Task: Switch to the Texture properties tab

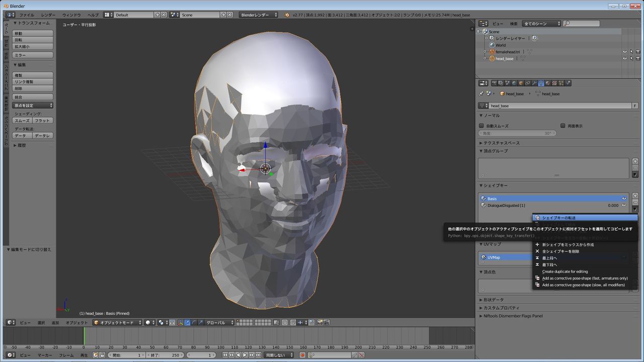Action: (x=554, y=83)
